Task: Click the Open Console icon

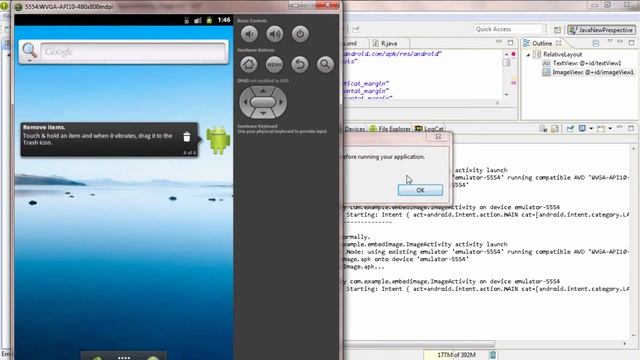Action: tap(601, 129)
